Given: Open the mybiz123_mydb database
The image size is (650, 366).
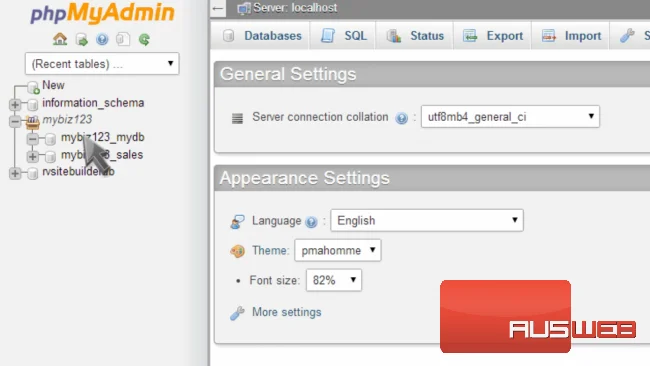Looking at the screenshot, I should click(x=103, y=137).
